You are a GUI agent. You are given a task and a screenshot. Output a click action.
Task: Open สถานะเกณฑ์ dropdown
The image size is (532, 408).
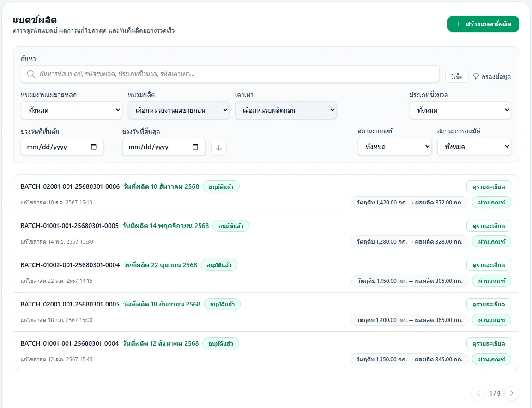pos(394,146)
